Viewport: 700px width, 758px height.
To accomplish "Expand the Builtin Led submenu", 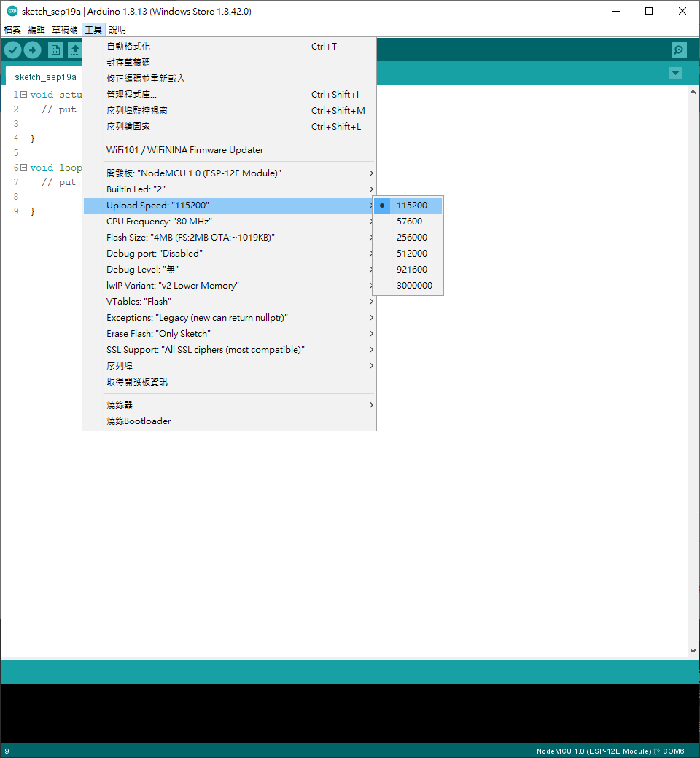I will pos(229,189).
